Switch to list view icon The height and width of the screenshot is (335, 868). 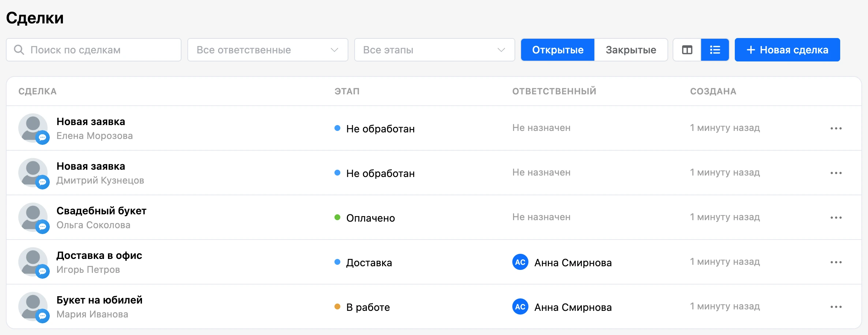pos(715,50)
